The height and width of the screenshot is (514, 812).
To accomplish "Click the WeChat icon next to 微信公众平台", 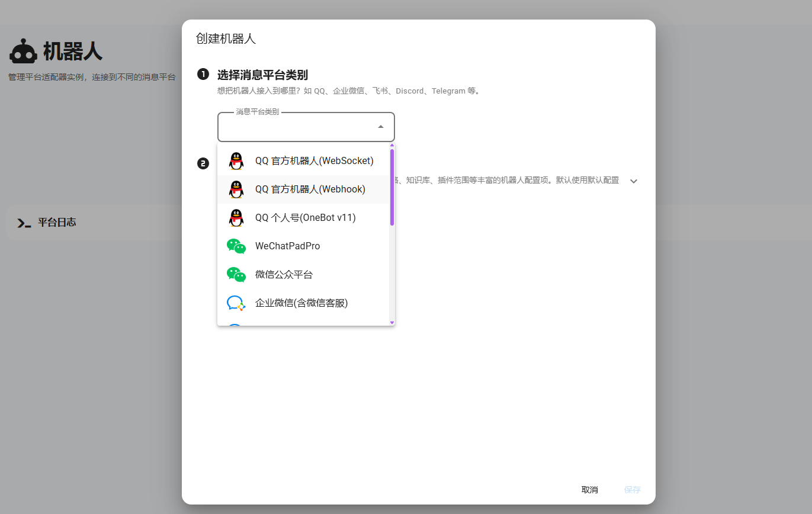I will pyautogui.click(x=236, y=275).
